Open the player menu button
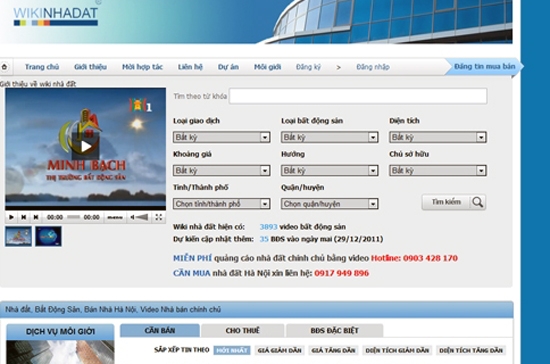 click(x=115, y=217)
